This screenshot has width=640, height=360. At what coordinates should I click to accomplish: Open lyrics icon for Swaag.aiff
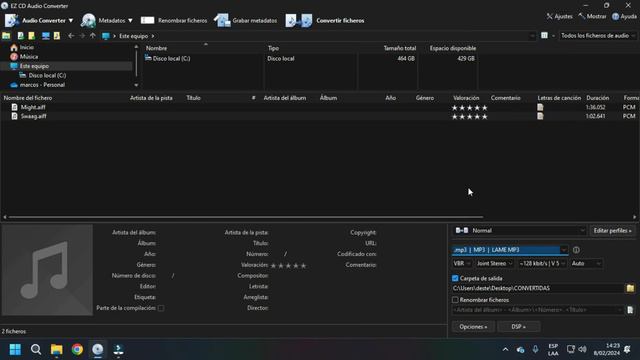click(540, 116)
